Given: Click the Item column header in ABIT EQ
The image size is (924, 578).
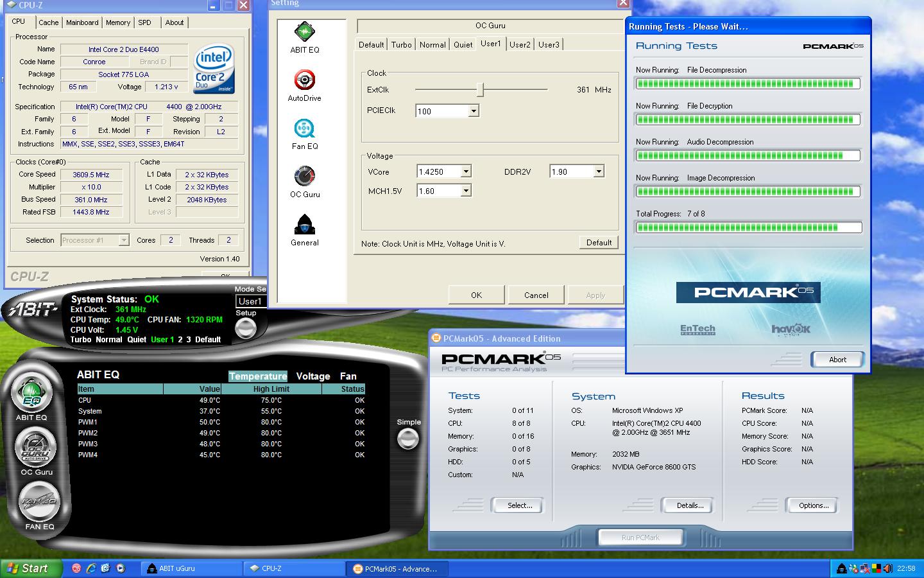Looking at the screenshot, I should click(120, 389).
